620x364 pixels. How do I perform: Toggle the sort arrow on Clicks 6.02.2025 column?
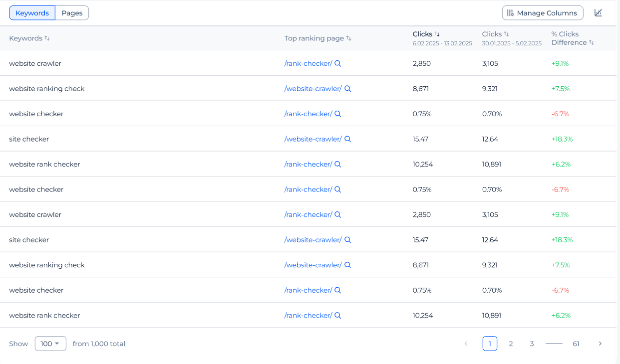click(437, 34)
